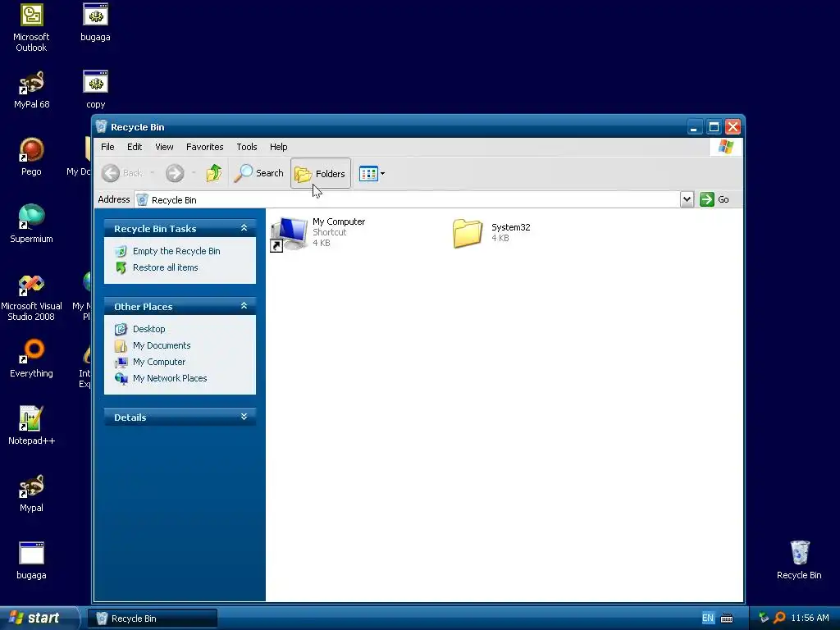Select the bugaga icon beside Microsoft Outlook
The width and height of the screenshot is (840, 630).
coord(95,22)
